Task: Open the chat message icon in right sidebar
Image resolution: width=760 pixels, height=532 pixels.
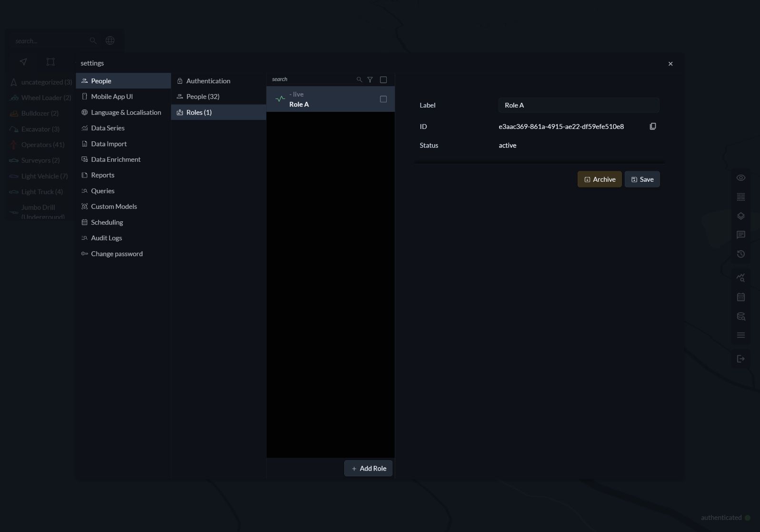Action: click(x=741, y=235)
